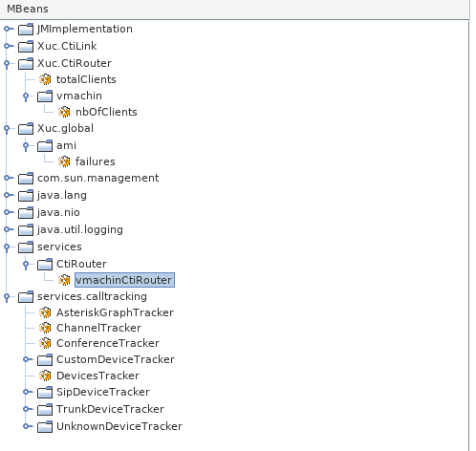Select the Xuc.CtiLink label

(67, 46)
